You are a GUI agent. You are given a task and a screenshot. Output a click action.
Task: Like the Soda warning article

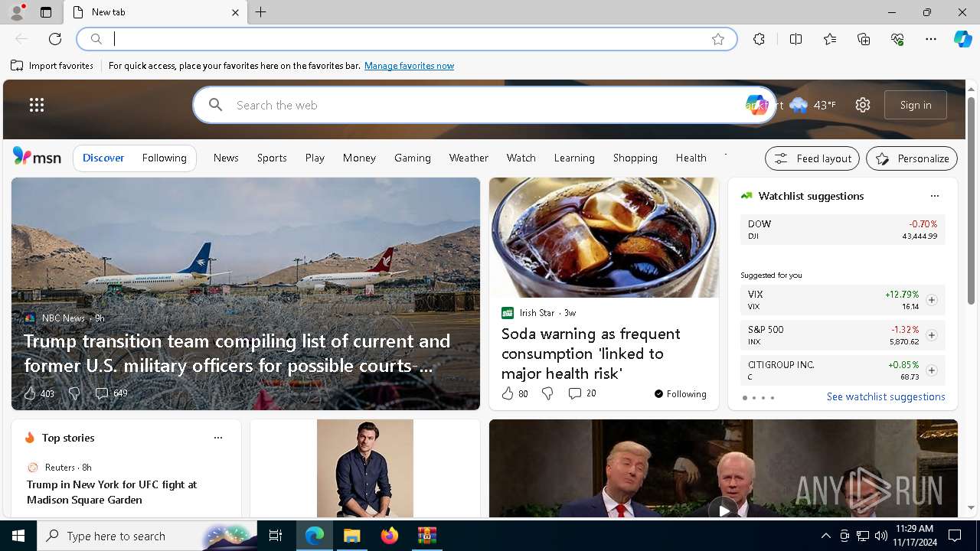pos(508,393)
